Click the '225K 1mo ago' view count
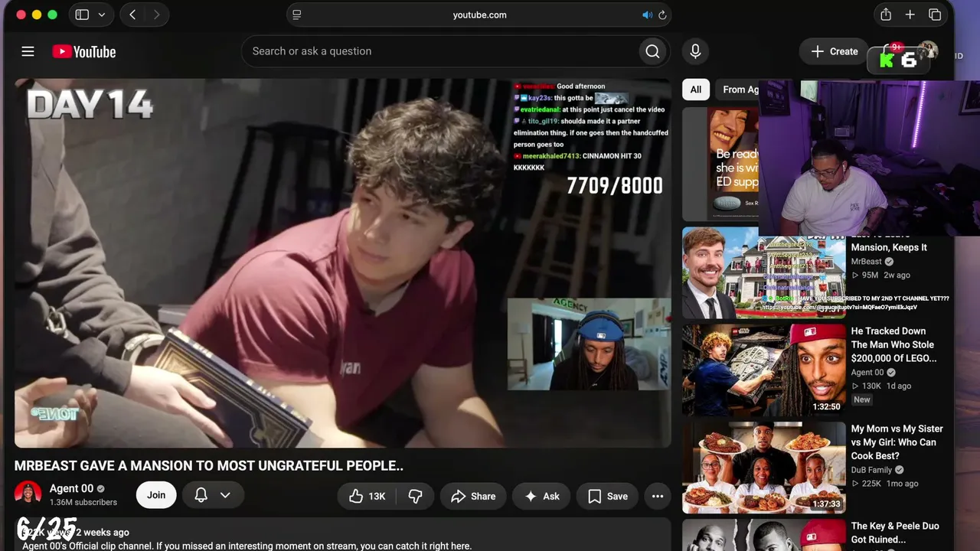 884,484
